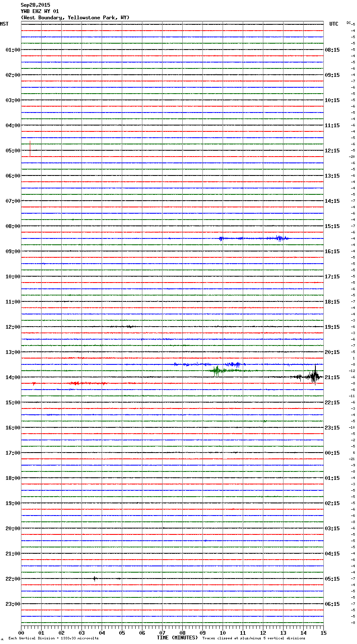Image resolution: width=357 pixels, height=644 pixels.
Task: Select the 23:00 MST row label
Action: [x=13, y=604]
